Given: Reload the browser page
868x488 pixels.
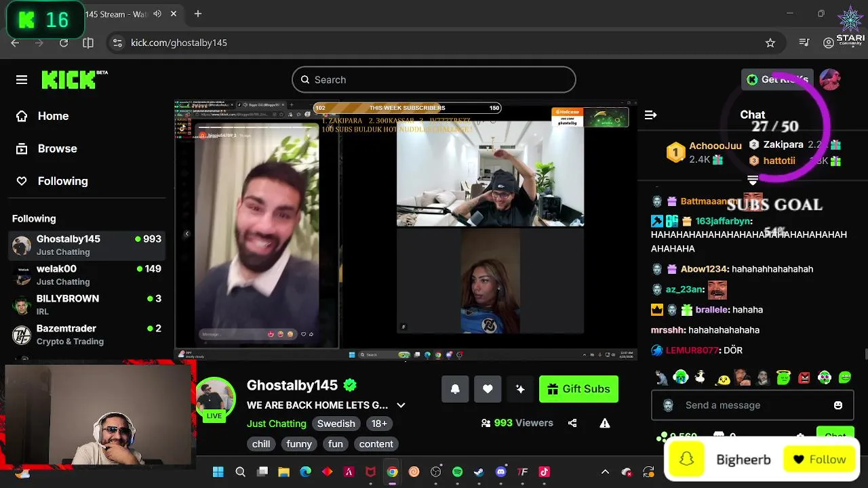Looking at the screenshot, I should (64, 43).
